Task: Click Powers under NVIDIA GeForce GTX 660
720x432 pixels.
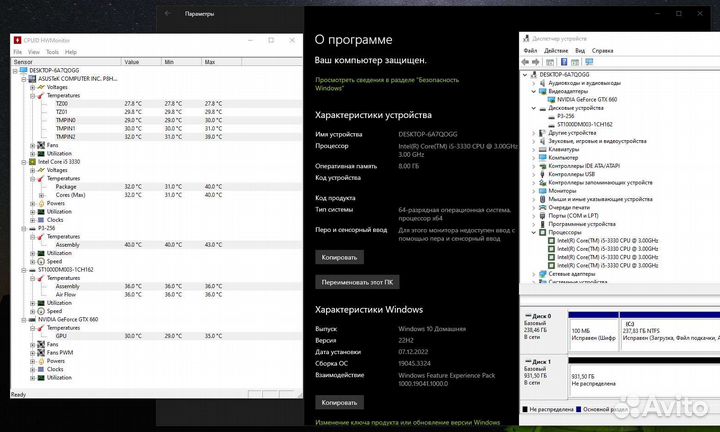Action: [x=56, y=361]
